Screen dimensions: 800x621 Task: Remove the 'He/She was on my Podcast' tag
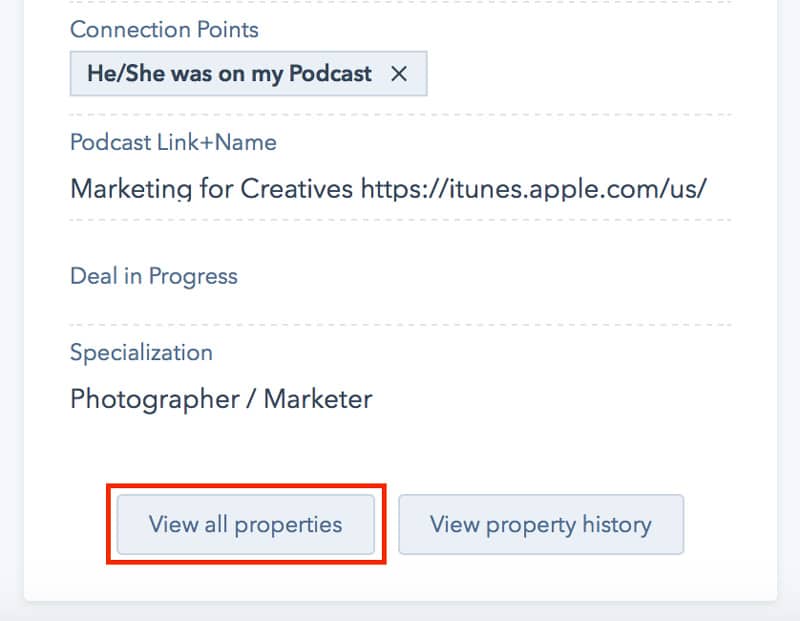[x=398, y=73]
